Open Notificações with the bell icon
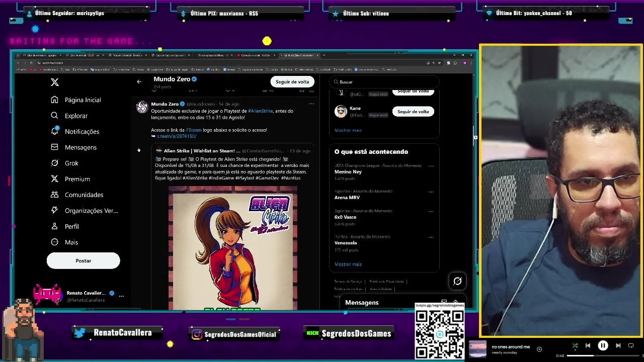The image size is (644, 362). [75, 131]
